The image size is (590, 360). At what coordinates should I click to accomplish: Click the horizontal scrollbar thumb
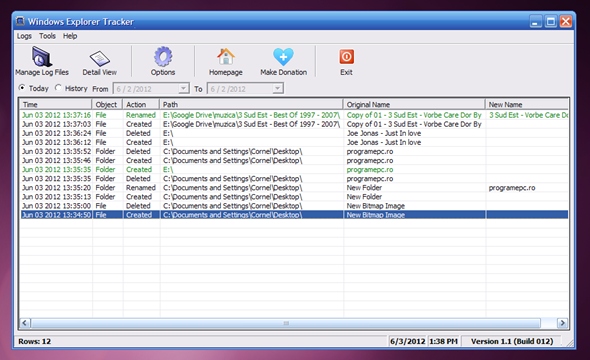click(286, 323)
